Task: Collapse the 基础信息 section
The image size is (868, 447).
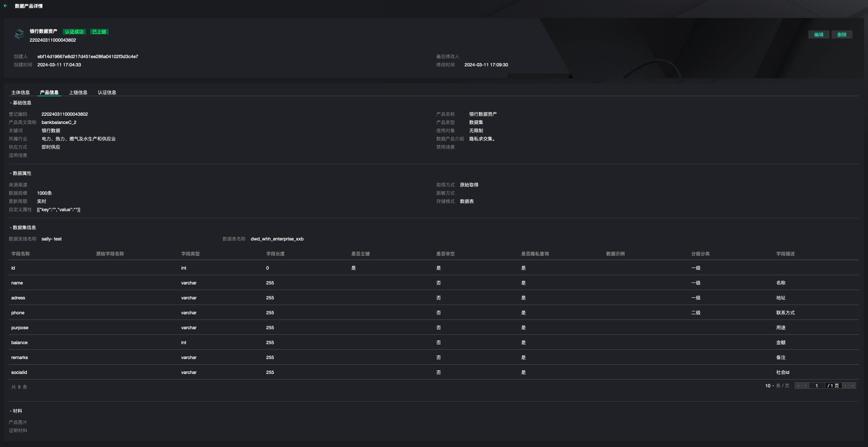Action: (11, 103)
